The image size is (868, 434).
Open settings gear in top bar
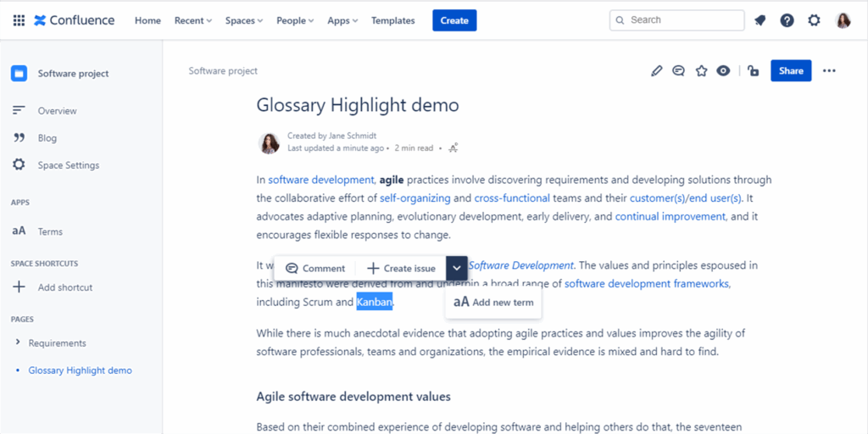tap(815, 20)
